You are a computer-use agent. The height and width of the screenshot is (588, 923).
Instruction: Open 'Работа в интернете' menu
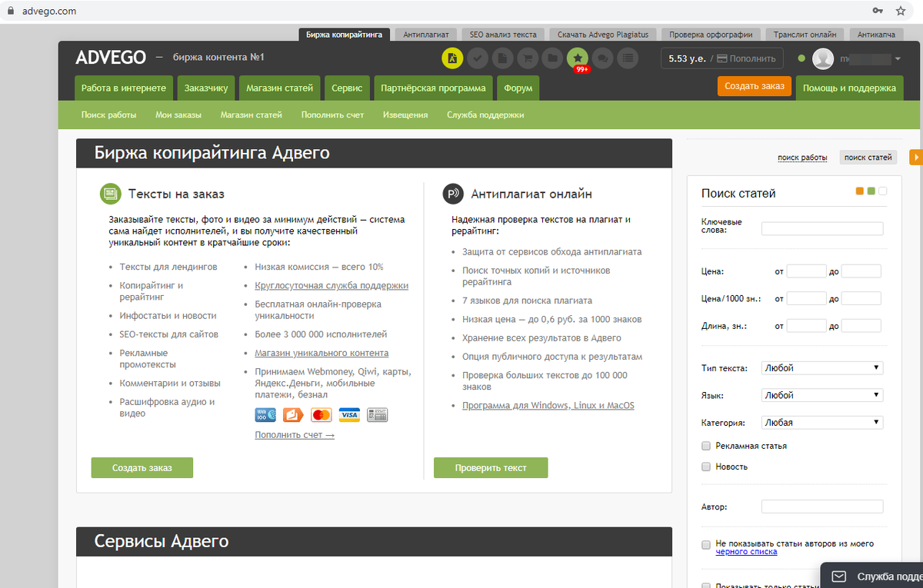pos(124,88)
